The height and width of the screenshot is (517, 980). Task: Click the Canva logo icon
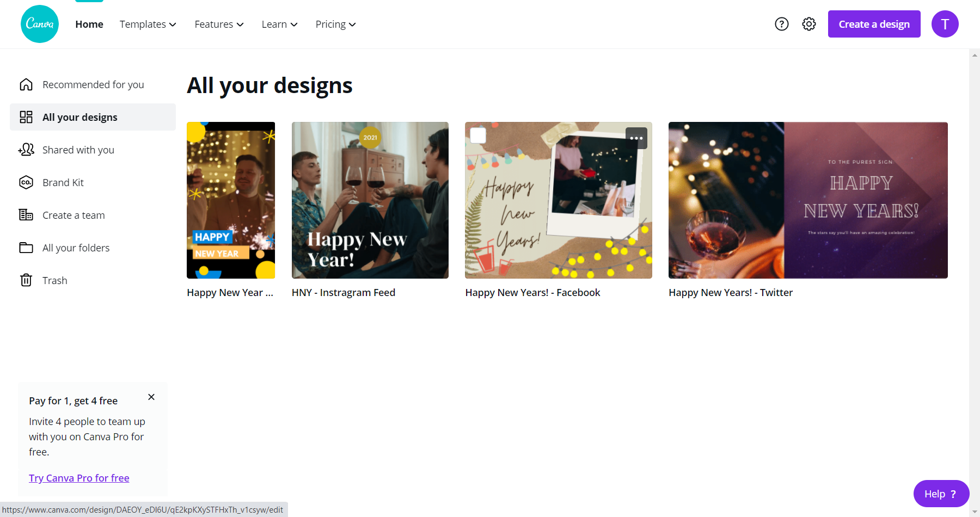(x=40, y=24)
